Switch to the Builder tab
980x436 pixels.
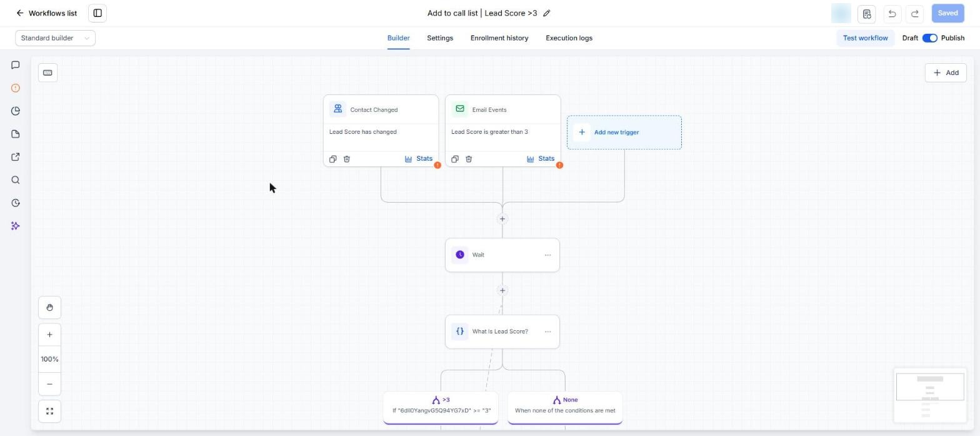(398, 38)
